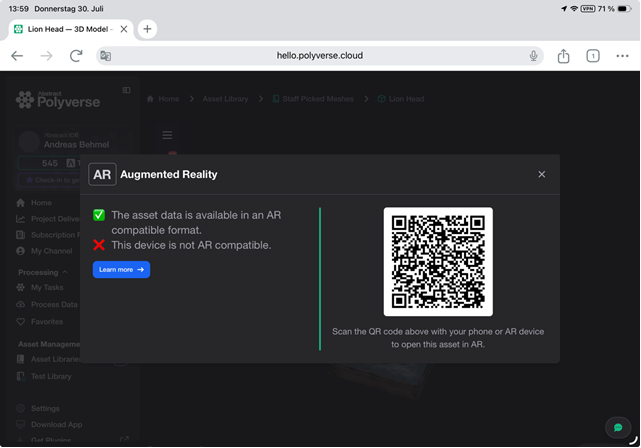Close the Augmented Reality dialog
The height and width of the screenshot is (448, 641).
[x=542, y=175]
